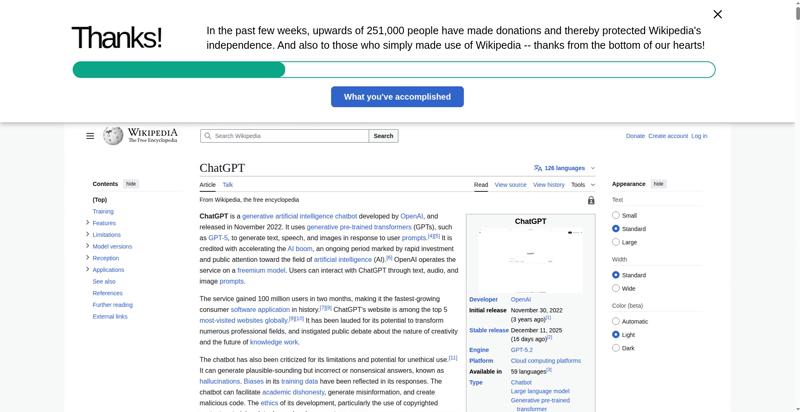The width and height of the screenshot is (800, 412).
Task: Click the Wikipedia globe logo
Action: (113, 136)
